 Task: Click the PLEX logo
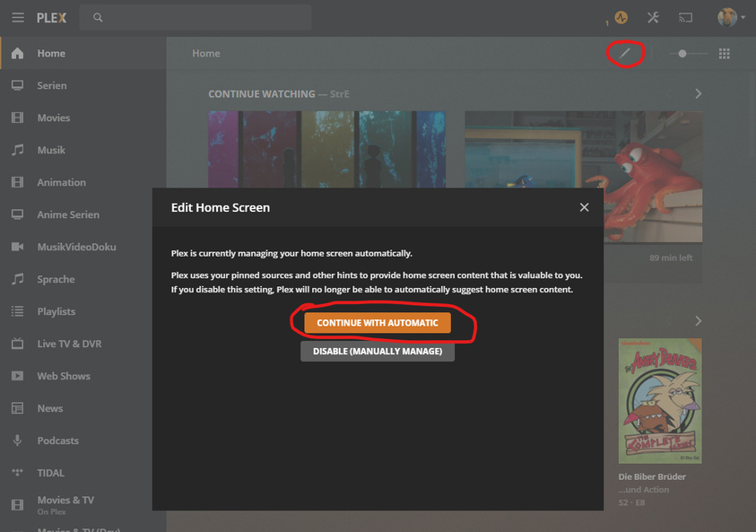click(52, 18)
